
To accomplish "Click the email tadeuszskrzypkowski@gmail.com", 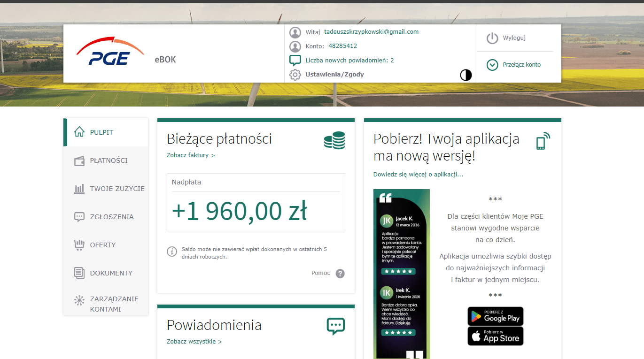I will [x=371, y=32].
